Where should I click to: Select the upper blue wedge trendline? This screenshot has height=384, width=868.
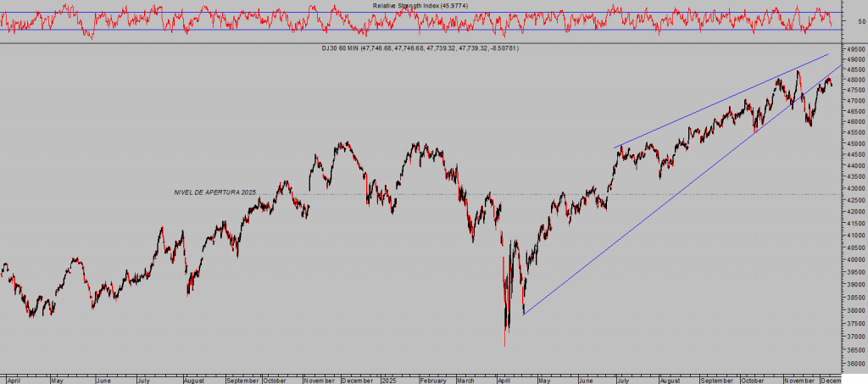[x=721, y=102]
